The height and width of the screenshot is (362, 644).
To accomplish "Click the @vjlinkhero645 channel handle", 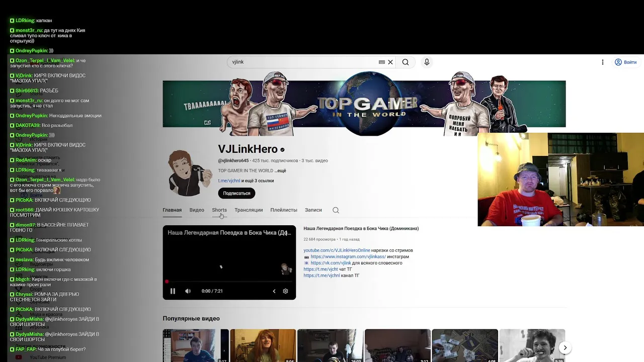I will click(x=233, y=160).
